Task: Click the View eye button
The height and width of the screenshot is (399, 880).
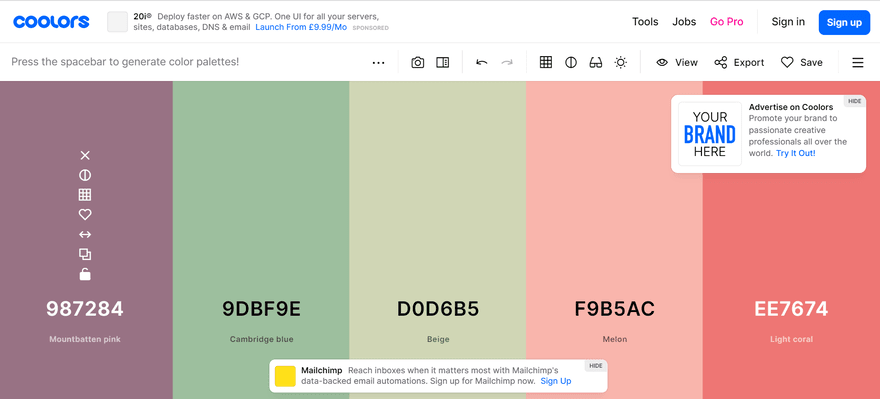Action: 677,62
